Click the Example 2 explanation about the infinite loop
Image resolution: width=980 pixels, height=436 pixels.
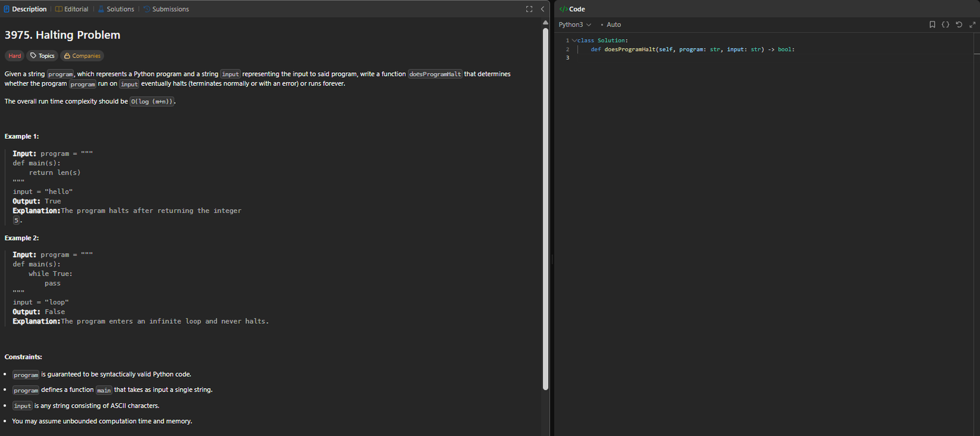[141, 321]
